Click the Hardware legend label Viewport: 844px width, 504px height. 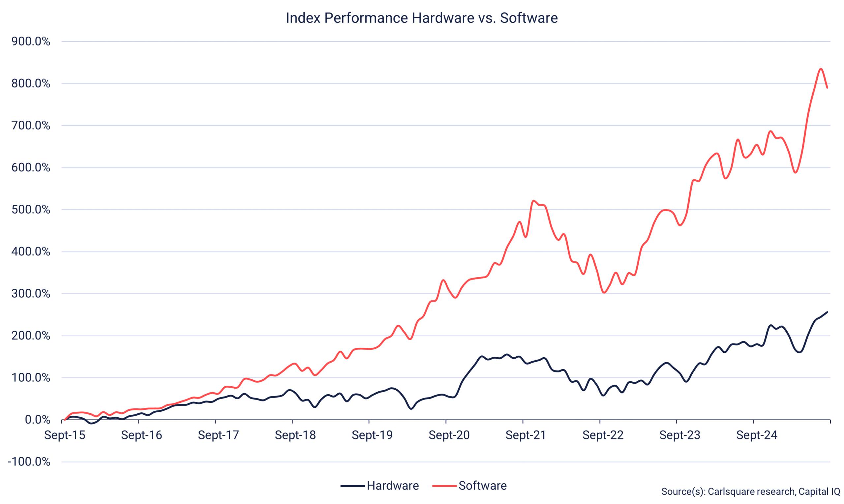(393, 486)
